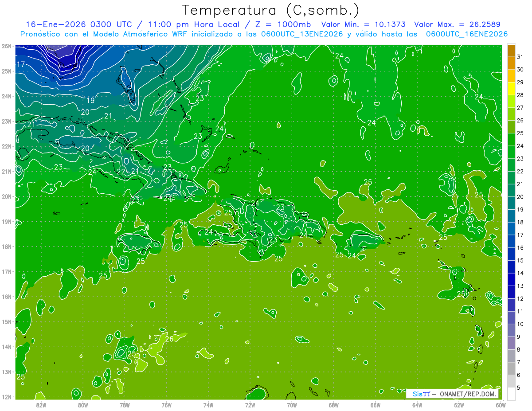Click the 22N latitude axis label
This screenshot has width=532, height=411.
click(6, 146)
